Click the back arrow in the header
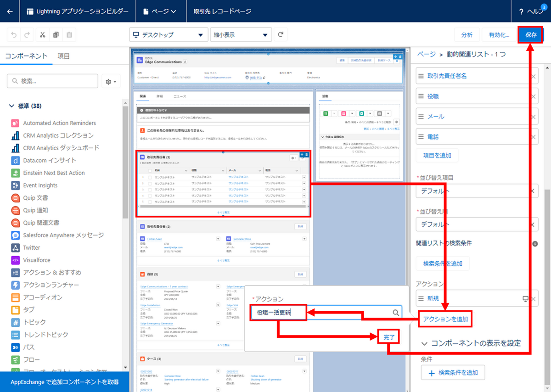 click(10, 11)
